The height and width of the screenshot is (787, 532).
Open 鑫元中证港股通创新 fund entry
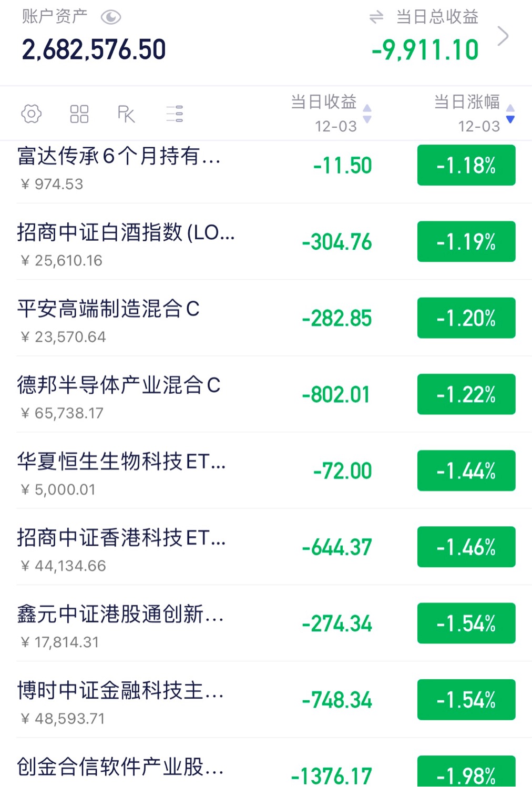point(121,623)
